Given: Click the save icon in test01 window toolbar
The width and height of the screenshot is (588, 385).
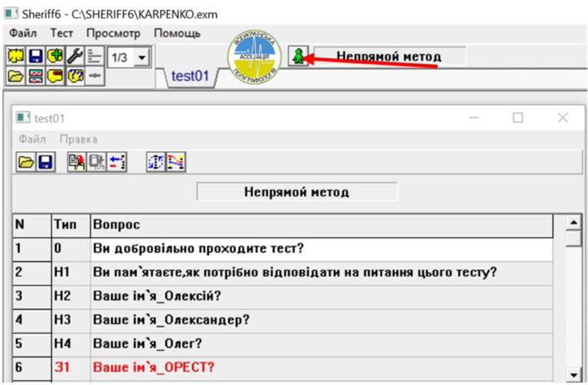Looking at the screenshot, I should (x=45, y=162).
